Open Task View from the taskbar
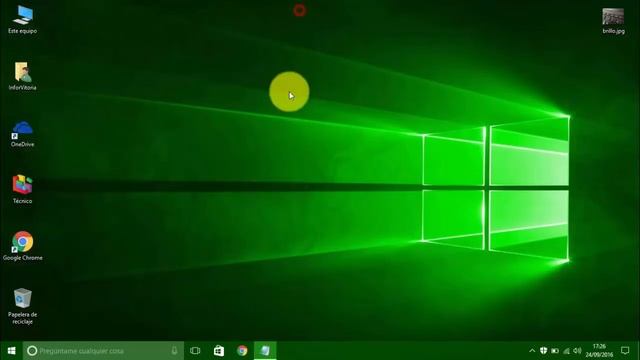This screenshot has height=360, width=640. click(x=195, y=351)
